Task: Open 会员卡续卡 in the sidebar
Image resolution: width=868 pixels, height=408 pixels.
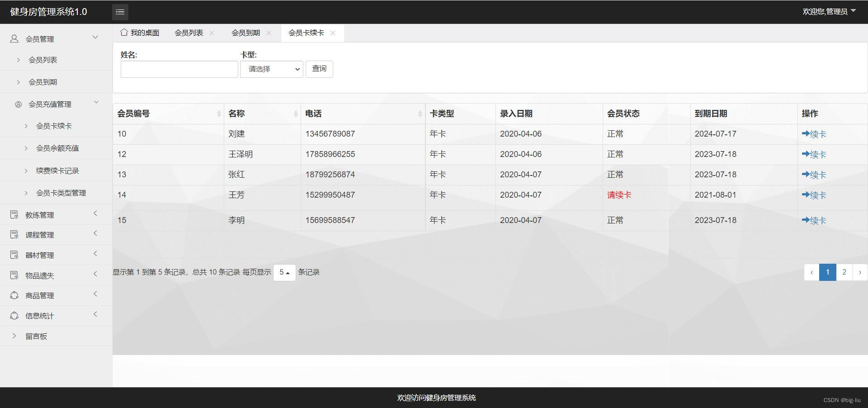Action: [54, 126]
